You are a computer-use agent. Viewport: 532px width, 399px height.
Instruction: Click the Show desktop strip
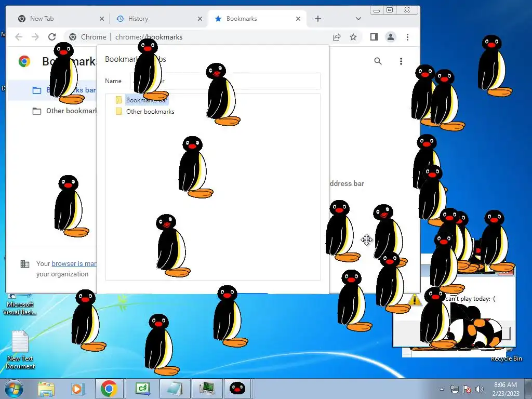(x=528, y=389)
